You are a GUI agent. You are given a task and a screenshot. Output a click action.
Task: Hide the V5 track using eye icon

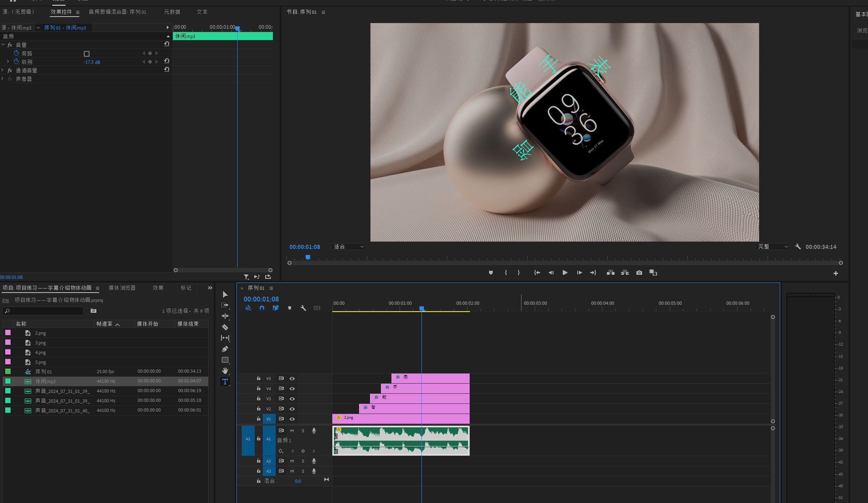pos(292,378)
